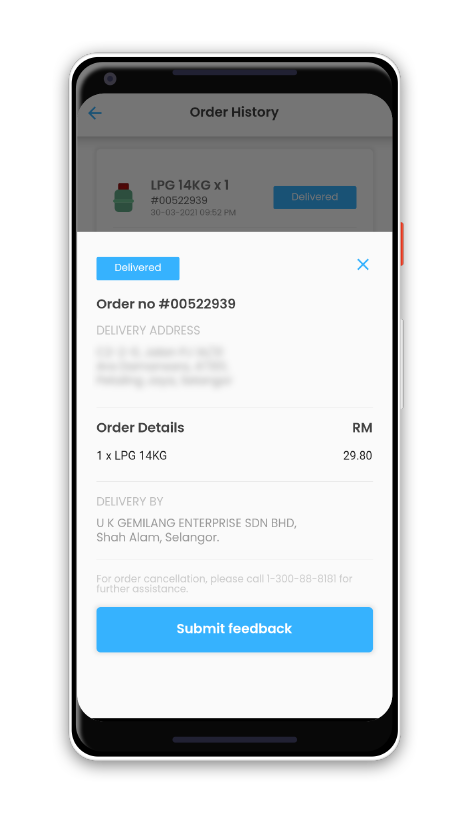Screen dimensions: 469x822
Task: Tap the 30-03-2021 order timestamp
Action: pos(193,213)
